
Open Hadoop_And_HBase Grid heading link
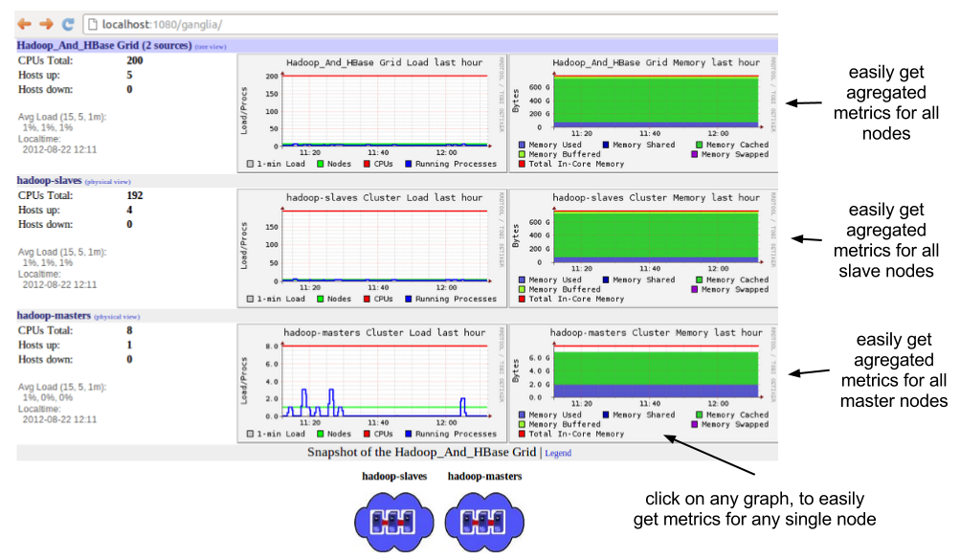(x=104, y=45)
